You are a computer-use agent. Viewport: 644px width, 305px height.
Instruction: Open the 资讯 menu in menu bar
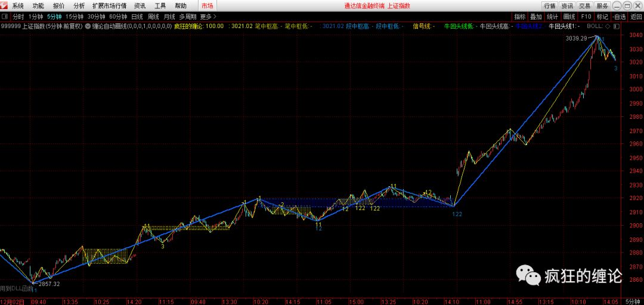point(140,6)
